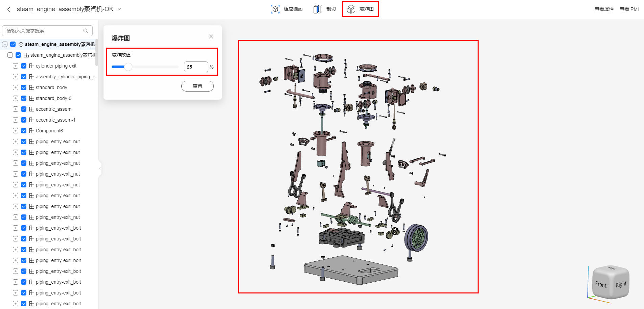
Task: Click the back arrow next to file name
Action: (x=9, y=9)
